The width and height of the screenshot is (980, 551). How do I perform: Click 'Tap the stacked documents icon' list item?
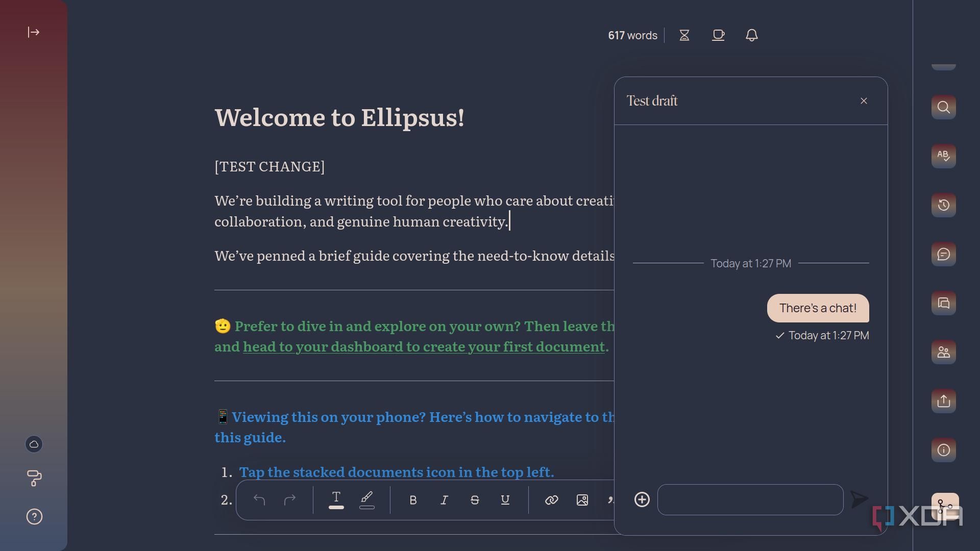(x=397, y=472)
